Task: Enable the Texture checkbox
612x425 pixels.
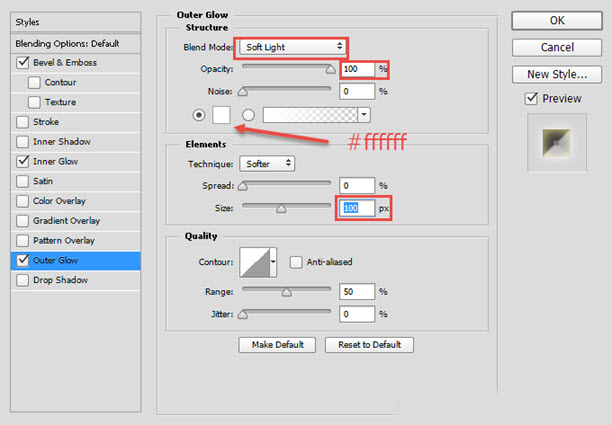Action: point(34,102)
